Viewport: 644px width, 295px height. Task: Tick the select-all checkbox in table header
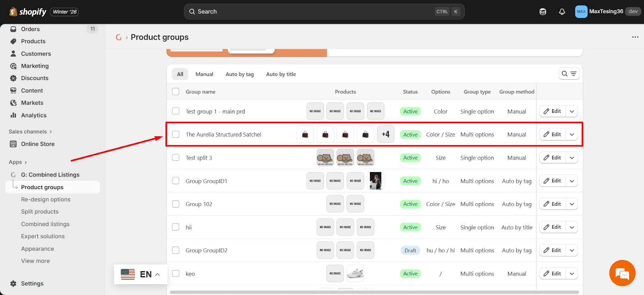pyautogui.click(x=176, y=91)
